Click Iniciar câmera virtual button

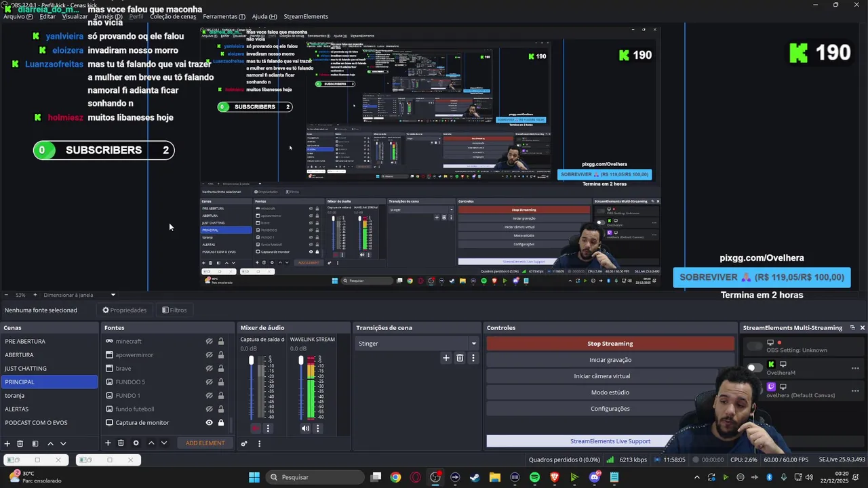click(x=602, y=376)
